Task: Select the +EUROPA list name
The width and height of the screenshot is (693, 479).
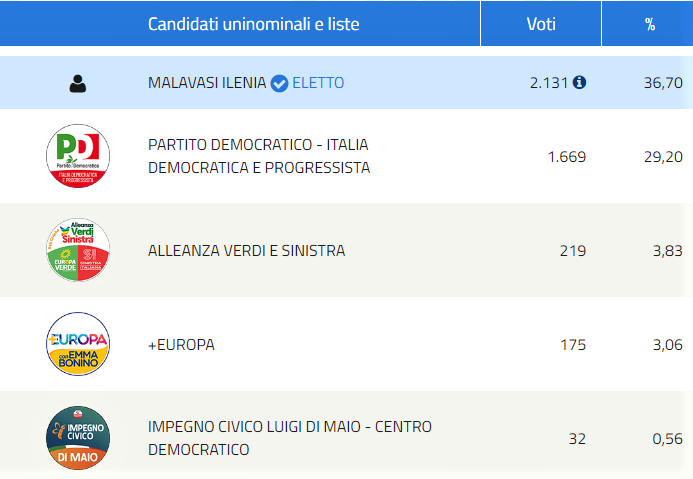Action: pos(181,345)
